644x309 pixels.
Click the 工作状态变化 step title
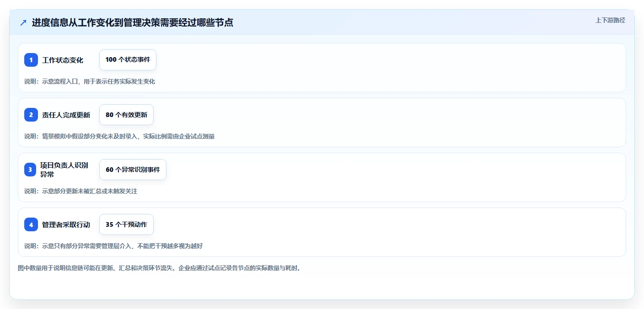63,60
